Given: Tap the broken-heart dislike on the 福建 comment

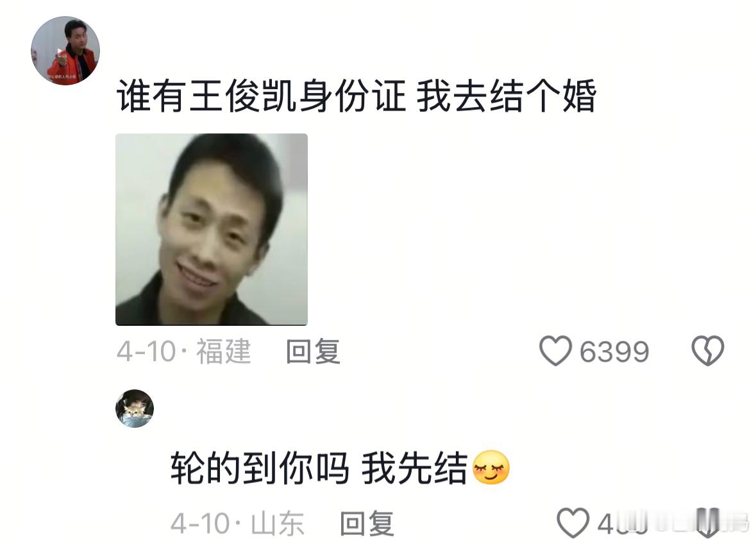Looking at the screenshot, I should pos(708,351).
